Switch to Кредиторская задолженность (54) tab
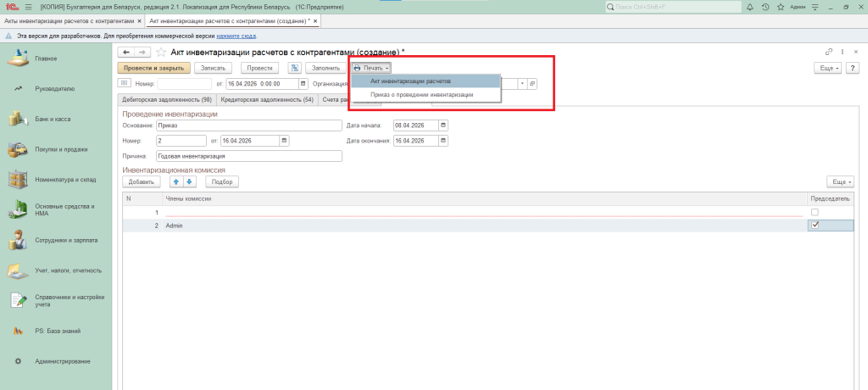 coord(267,100)
